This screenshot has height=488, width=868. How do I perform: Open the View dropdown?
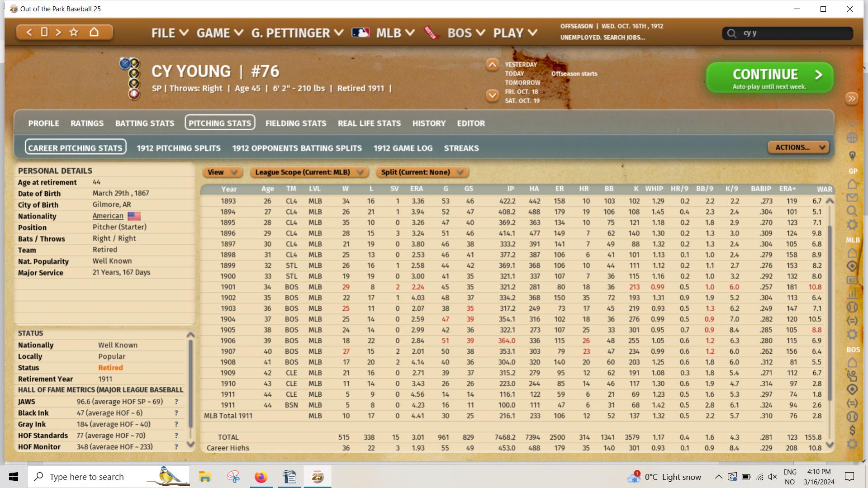[x=222, y=172]
